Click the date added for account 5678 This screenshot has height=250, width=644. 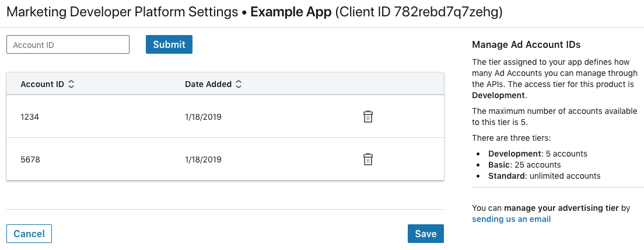pyautogui.click(x=203, y=159)
